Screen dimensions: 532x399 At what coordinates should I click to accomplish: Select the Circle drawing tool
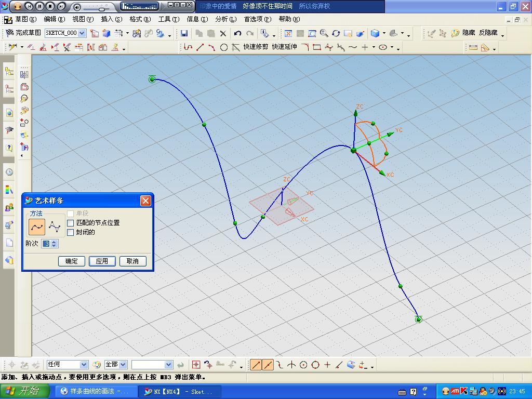point(223,47)
